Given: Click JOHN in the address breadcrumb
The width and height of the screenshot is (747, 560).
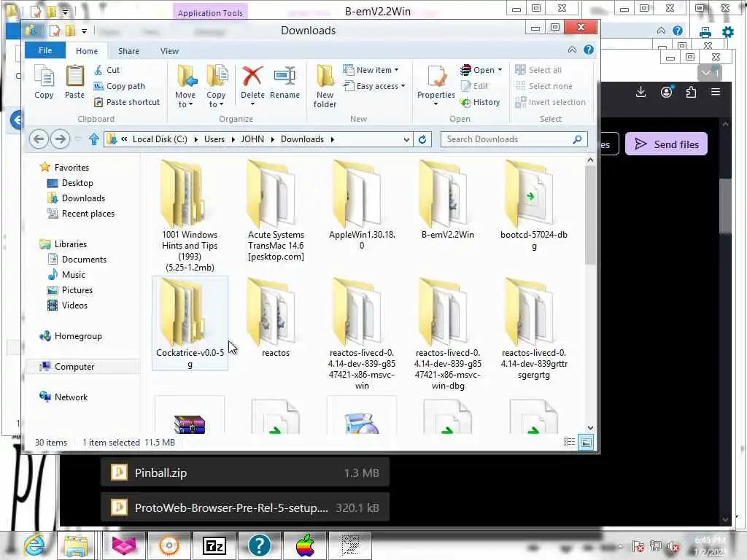Looking at the screenshot, I should coord(252,139).
